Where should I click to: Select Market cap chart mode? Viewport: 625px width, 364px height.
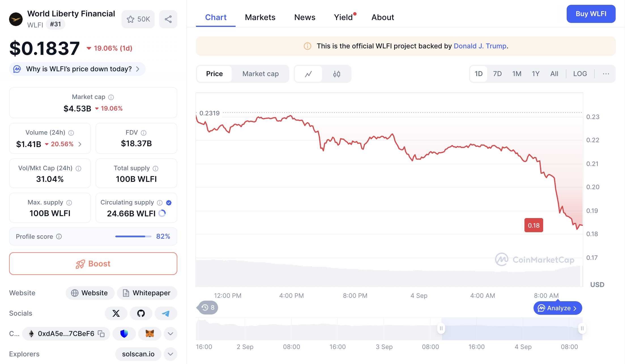(x=261, y=74)
